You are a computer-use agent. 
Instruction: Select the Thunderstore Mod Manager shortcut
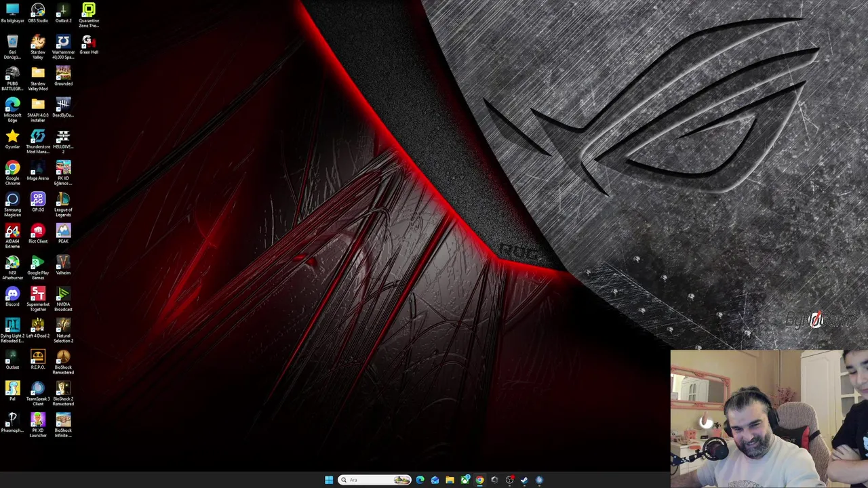(x=38, y=142)
